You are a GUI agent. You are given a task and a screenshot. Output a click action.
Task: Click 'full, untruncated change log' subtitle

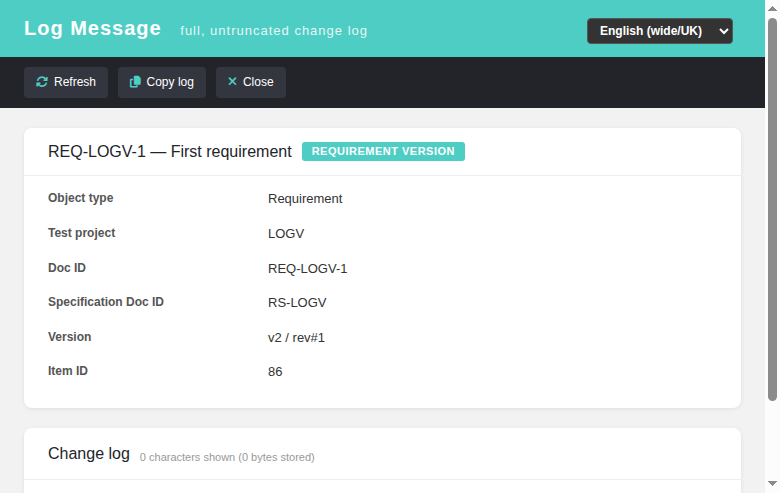click(x=274, y=31)
